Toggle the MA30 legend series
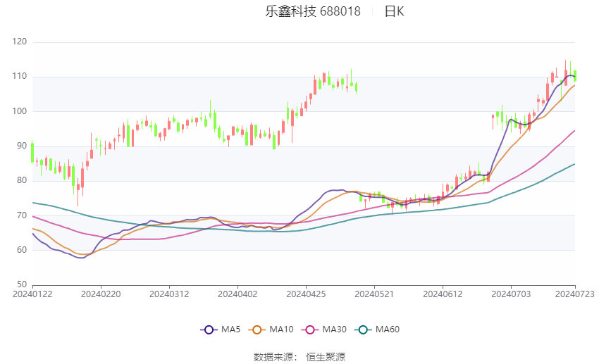Viewport: 599px width, 364px height. [324, 330]
